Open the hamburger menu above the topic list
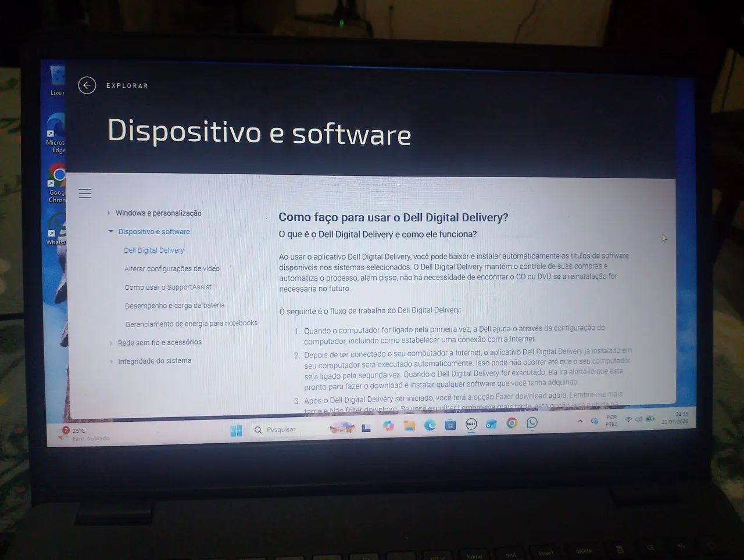The height and width of the screenshot is (560, 744). pos(85,193)
